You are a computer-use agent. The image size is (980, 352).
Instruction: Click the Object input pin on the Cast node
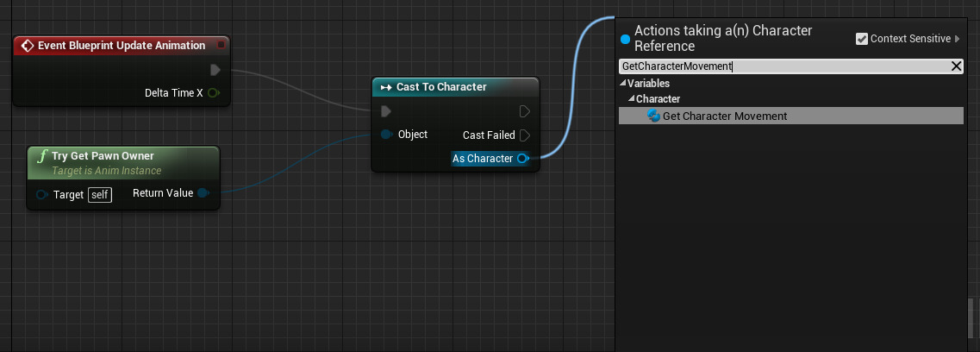[x=386, y=135]
